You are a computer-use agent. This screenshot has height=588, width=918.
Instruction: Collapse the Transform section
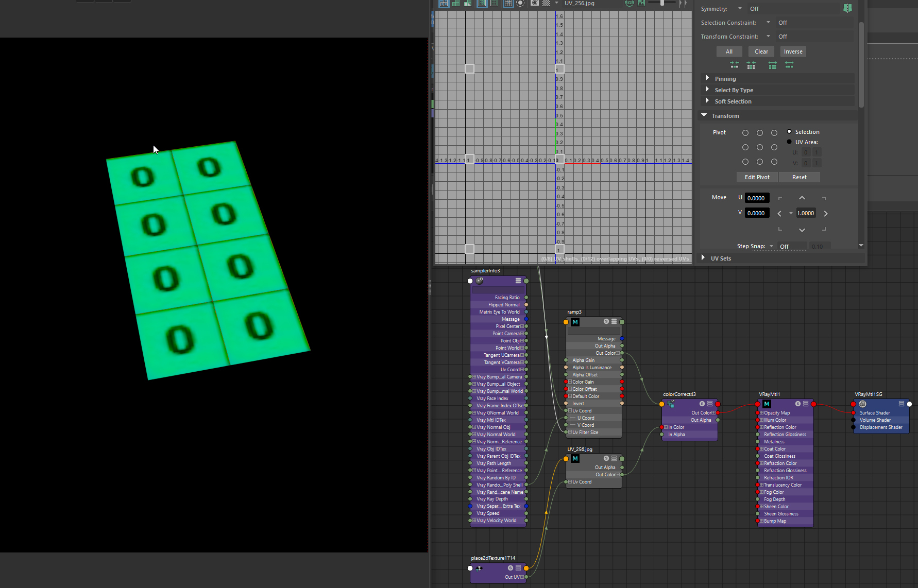(704, 115)
